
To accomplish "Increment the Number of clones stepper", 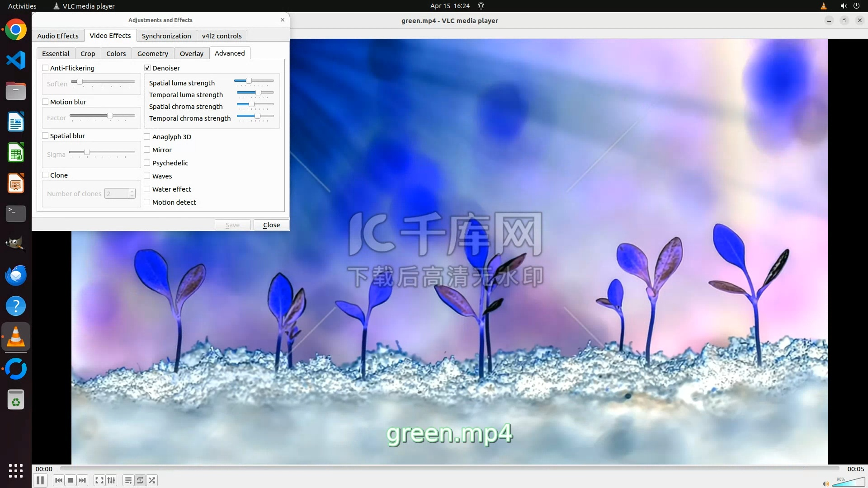I will pyautogui.click(x=132, y=191).
